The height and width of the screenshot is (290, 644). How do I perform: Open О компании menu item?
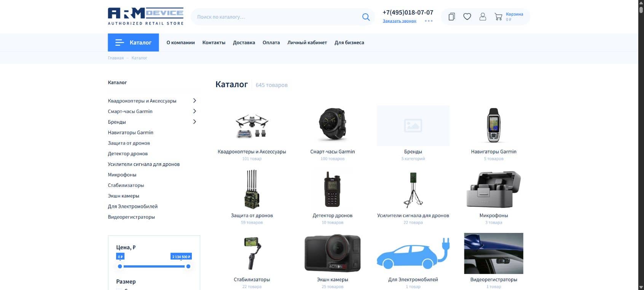click(x=180, y=43)
